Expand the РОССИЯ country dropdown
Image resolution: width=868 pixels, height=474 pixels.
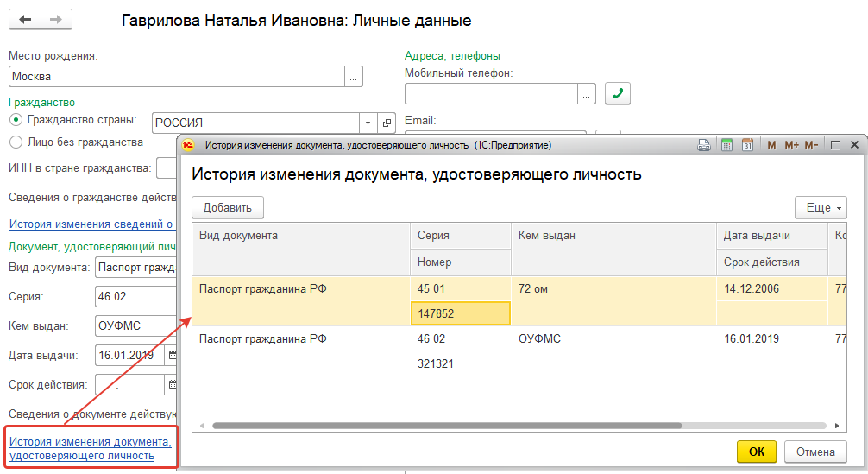pos(368,123)
